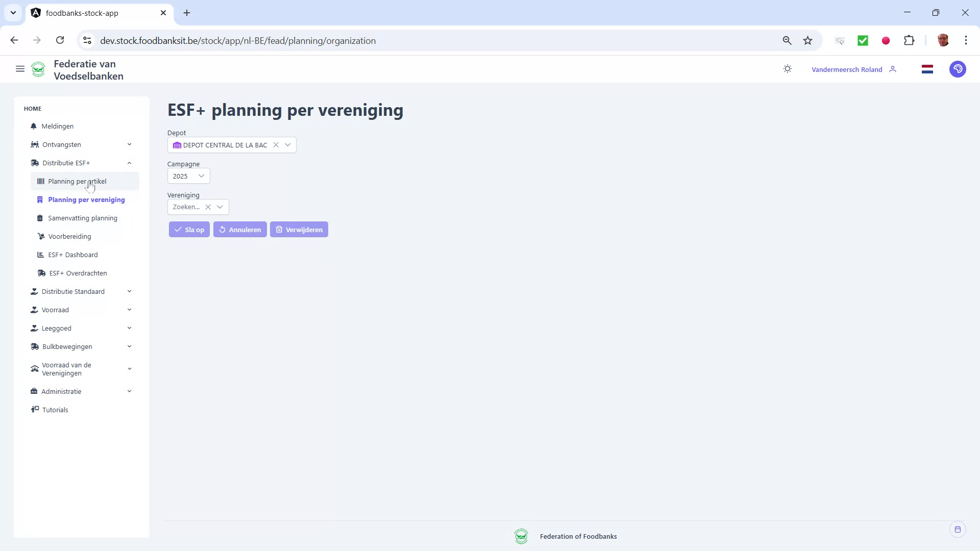Collapse the Distributie ESF+ section chevron

click(129, 163)
